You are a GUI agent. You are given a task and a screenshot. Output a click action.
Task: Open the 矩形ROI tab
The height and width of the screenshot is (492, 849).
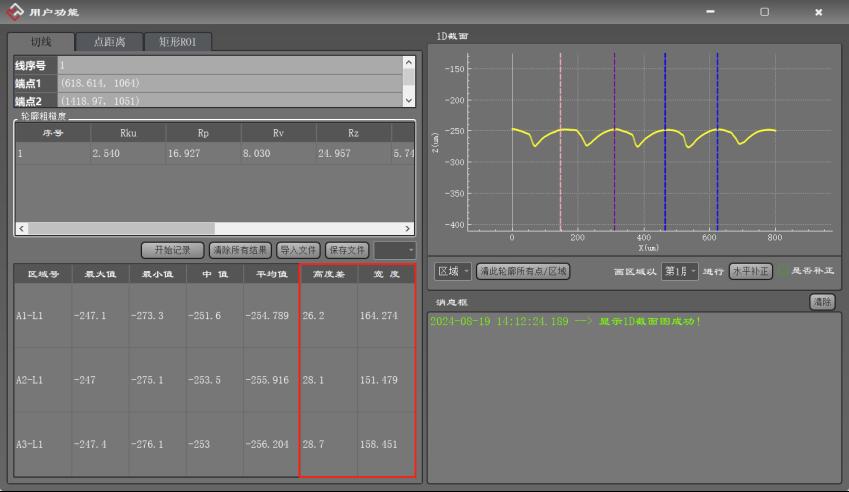pos(177,42)
